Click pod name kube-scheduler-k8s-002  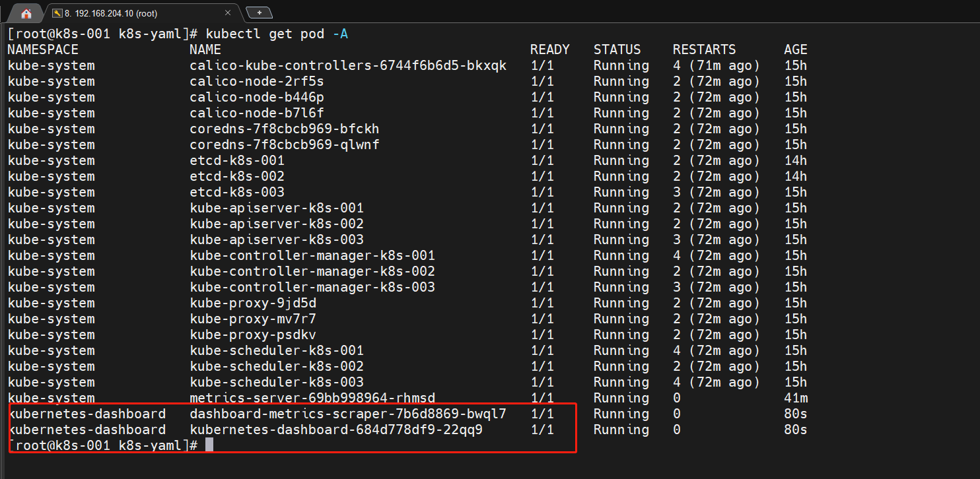277,366
